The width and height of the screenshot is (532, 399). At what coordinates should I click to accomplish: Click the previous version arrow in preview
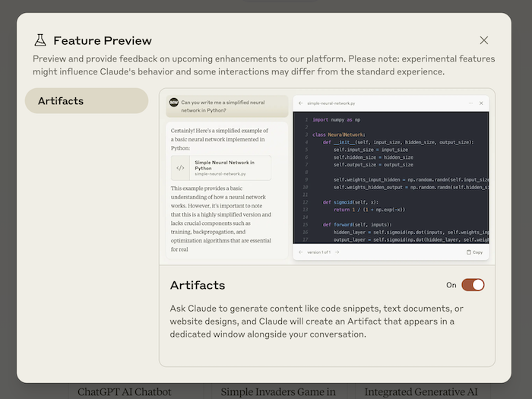[x=300, y=252]
